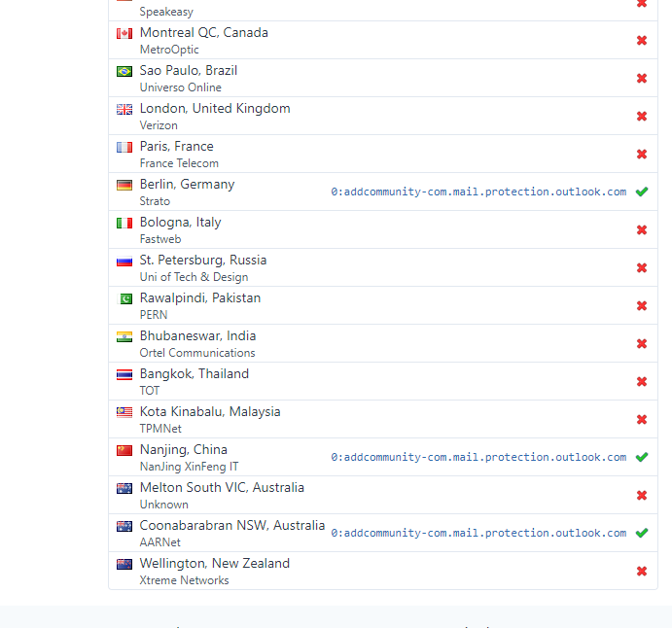Click the Brazil flag next to Sao Paulo
Screen dimensions: 672x628
pos(124,72)
